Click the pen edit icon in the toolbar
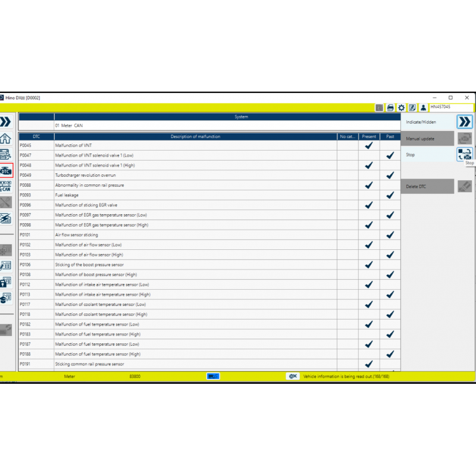 pos(412,107)
